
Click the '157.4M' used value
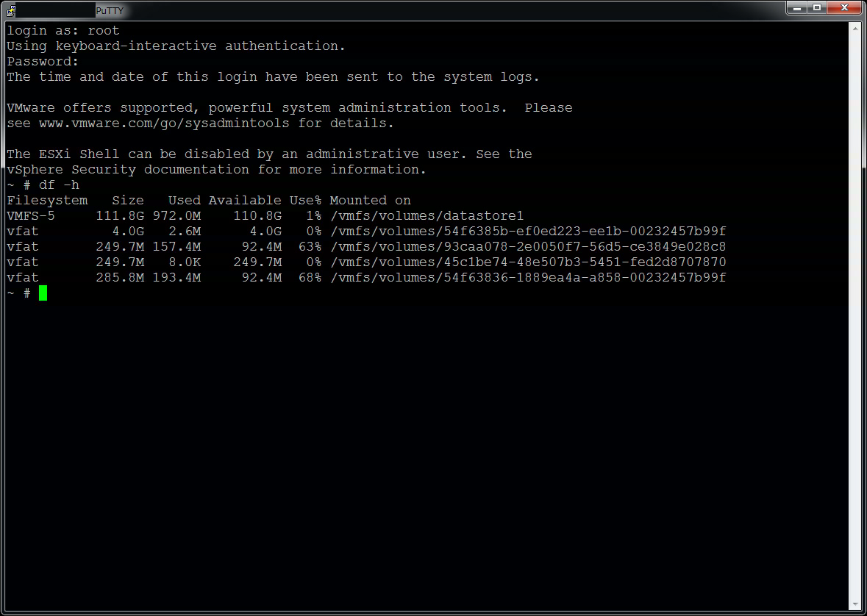pos(177,247)
